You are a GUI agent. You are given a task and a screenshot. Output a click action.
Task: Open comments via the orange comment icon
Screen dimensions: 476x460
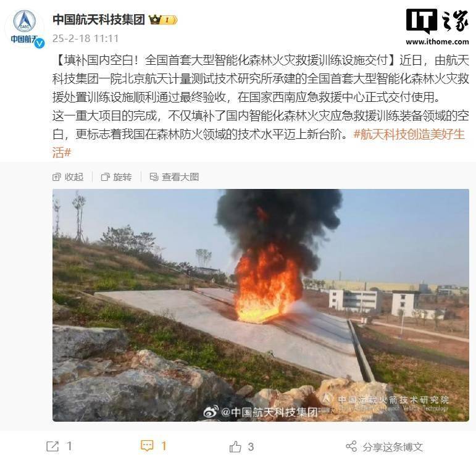[147, 446]
